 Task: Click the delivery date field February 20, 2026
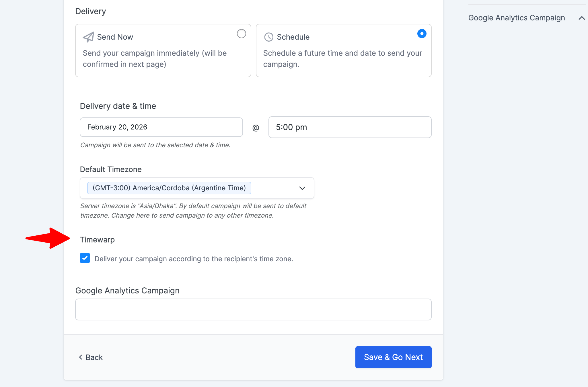(x=161, y=127)
